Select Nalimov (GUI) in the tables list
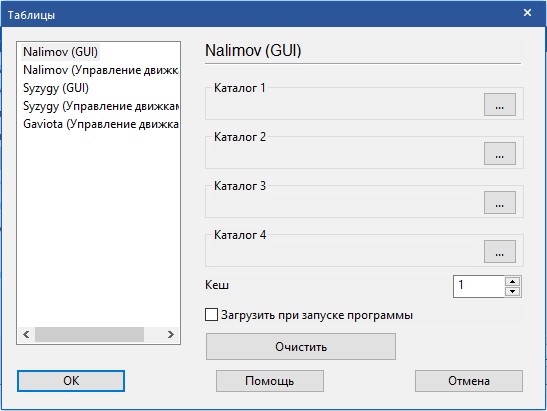The height and width of the screenshot is (411, 547). click(60, 52)
